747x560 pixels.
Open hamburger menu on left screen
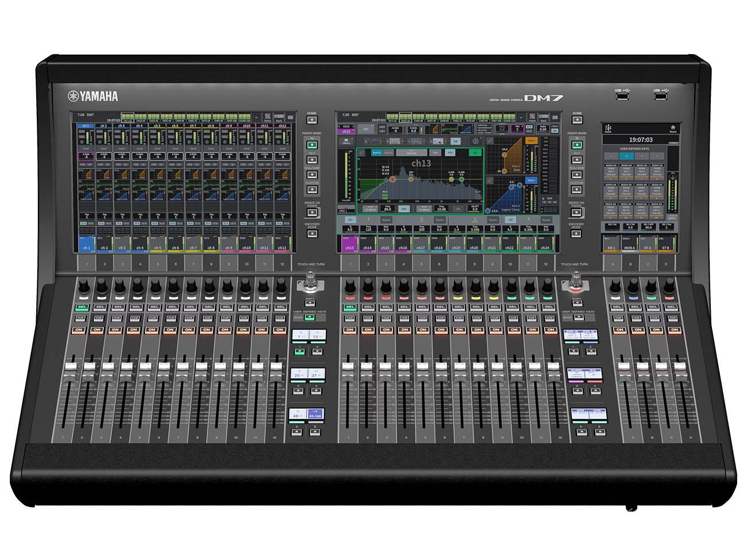pos(291,118)
